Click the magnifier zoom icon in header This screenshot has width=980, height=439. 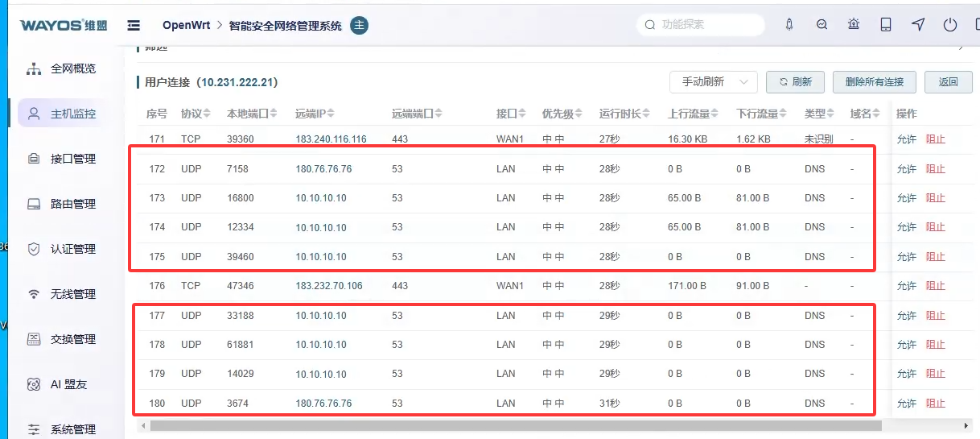tap(821, 25)
